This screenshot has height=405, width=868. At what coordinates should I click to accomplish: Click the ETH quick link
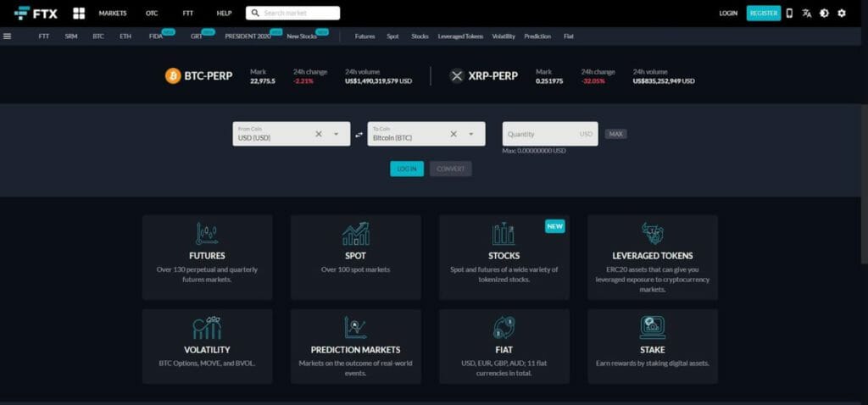[125, 36]
